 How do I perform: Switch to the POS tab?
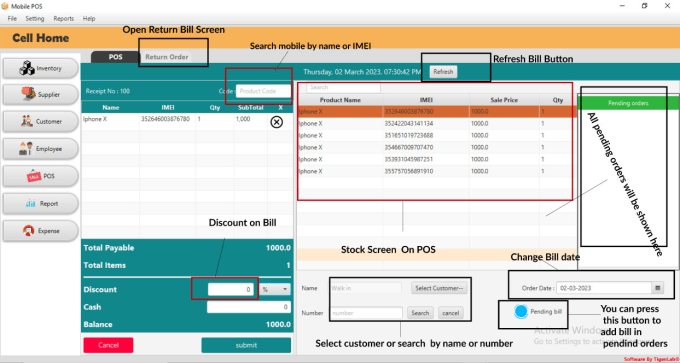pos(115,57)
